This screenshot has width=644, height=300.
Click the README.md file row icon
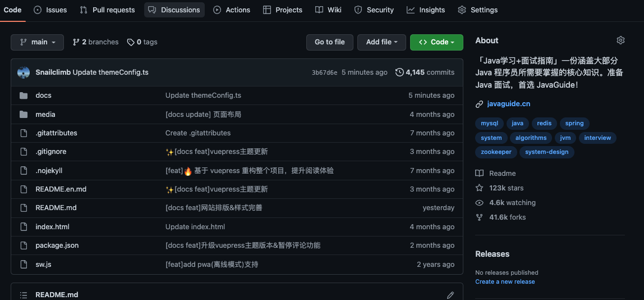(24, 208)
